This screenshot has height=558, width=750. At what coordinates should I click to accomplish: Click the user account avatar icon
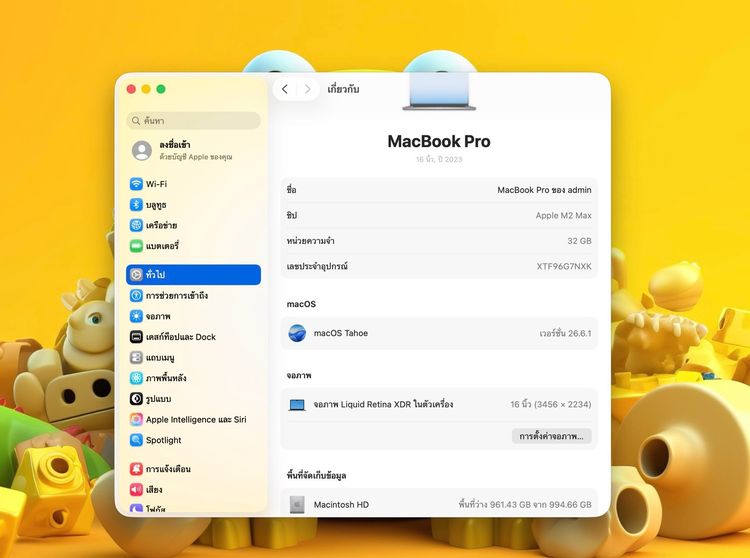(x=142, y=151)
